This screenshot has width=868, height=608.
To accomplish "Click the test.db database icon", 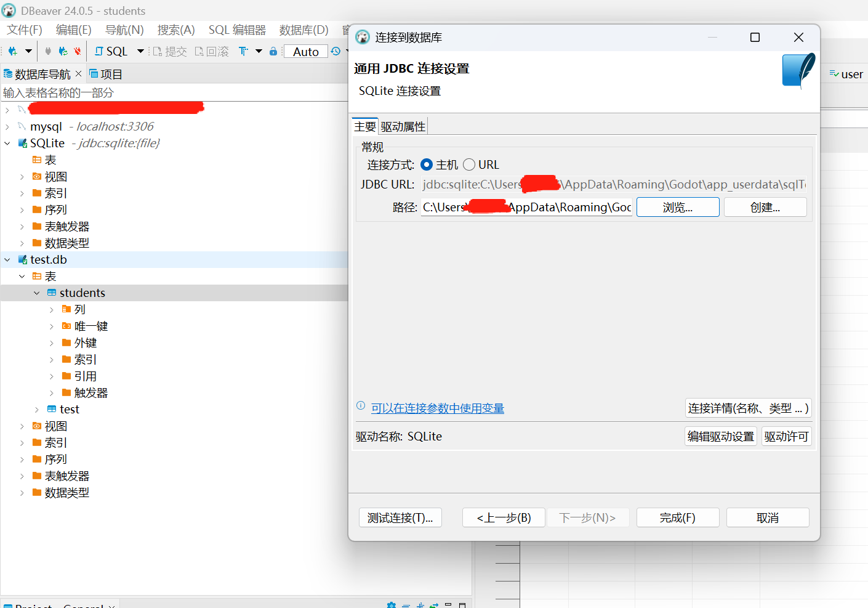I will click(23, 259).
